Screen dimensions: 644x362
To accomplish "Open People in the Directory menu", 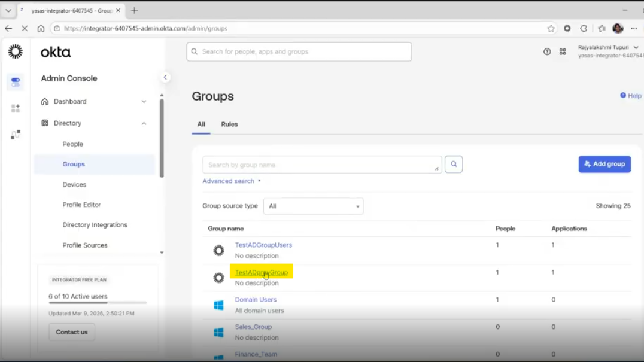I will click(x=73, y=144).
